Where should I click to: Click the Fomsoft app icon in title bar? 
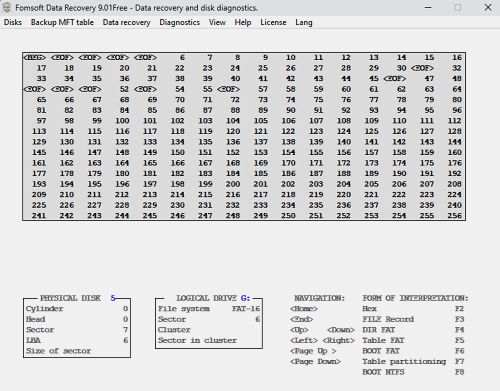pyautogui.click(x=6, y=7)
